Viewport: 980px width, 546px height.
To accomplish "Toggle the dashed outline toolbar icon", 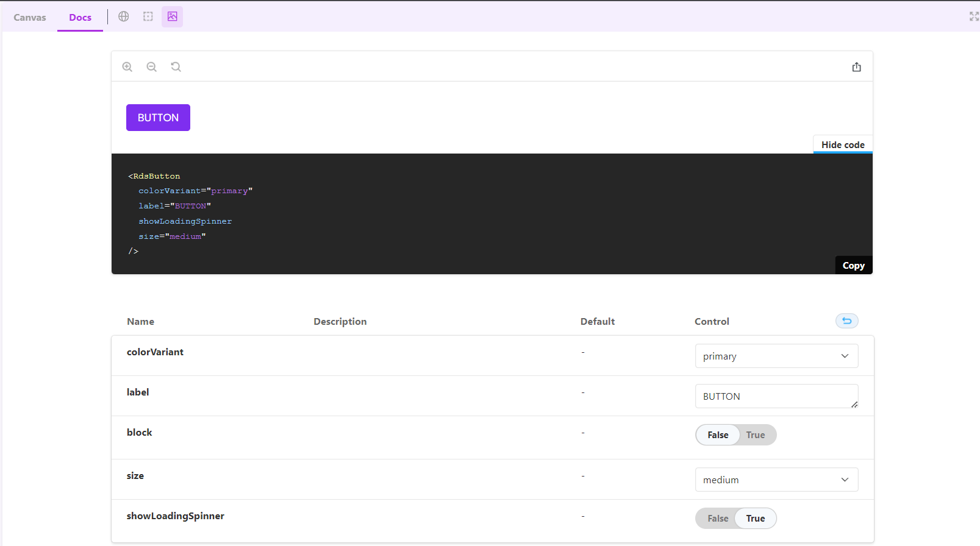I will 148,16.
